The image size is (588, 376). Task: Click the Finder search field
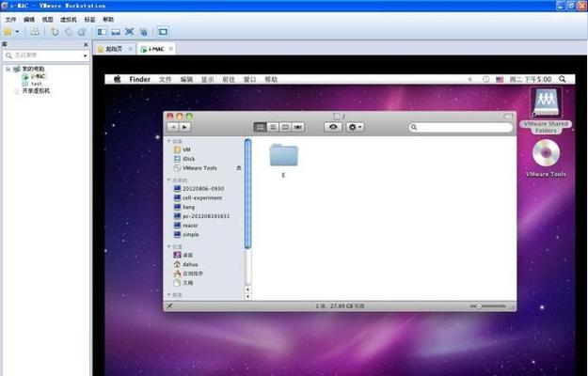[460, 127]
